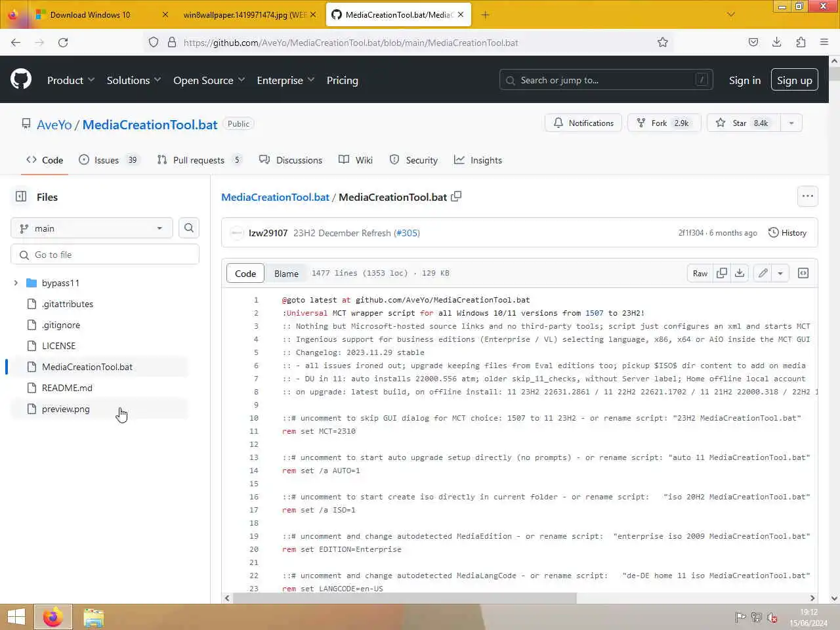The height and width of the screenshot is (630, 840).
Task: Switch to the Issues tab
Action: click(x=109, y=160)
